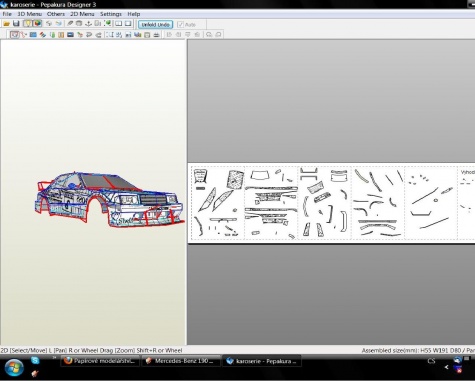This screenshot has height=381, width=475.
Task: Open the Windows Start menu
Action: pyautogui.click(x=13, y=368)
